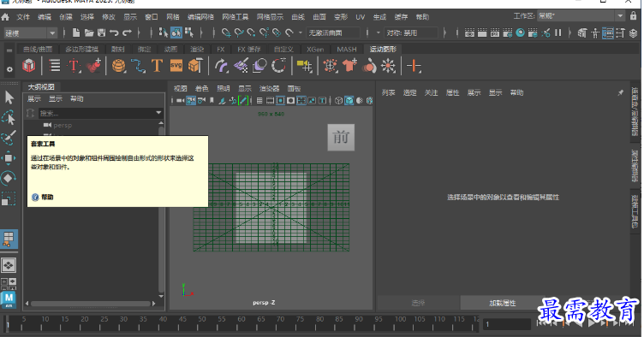Open shelf tab list menu icon
This screenshot has height=337, width=644.
(x=9, y=50)
